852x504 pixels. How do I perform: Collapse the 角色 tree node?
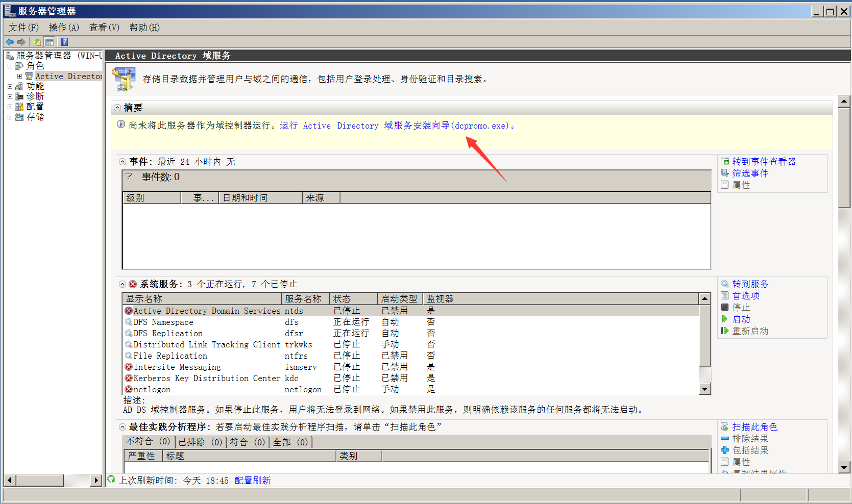click(x=10, y=66)
